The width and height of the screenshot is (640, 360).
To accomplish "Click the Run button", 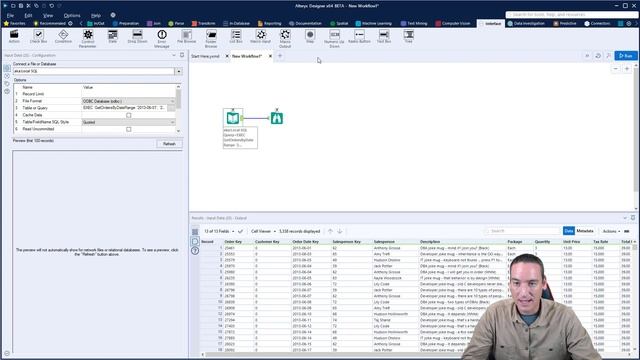I will 626,56.
